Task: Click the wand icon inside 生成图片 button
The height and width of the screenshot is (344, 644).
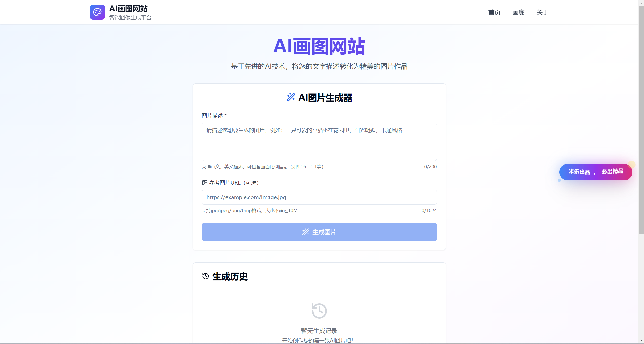Action: pyautogui.click(x=306, y=232)
